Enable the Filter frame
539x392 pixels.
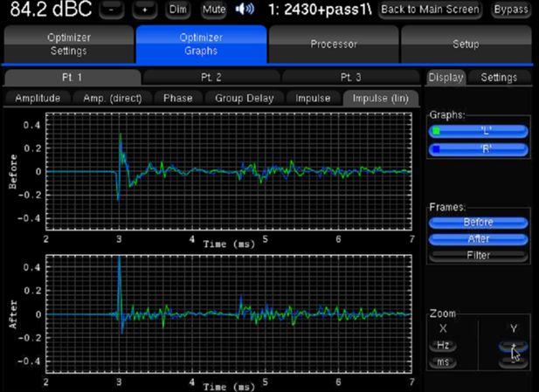[x=478, y=256]
